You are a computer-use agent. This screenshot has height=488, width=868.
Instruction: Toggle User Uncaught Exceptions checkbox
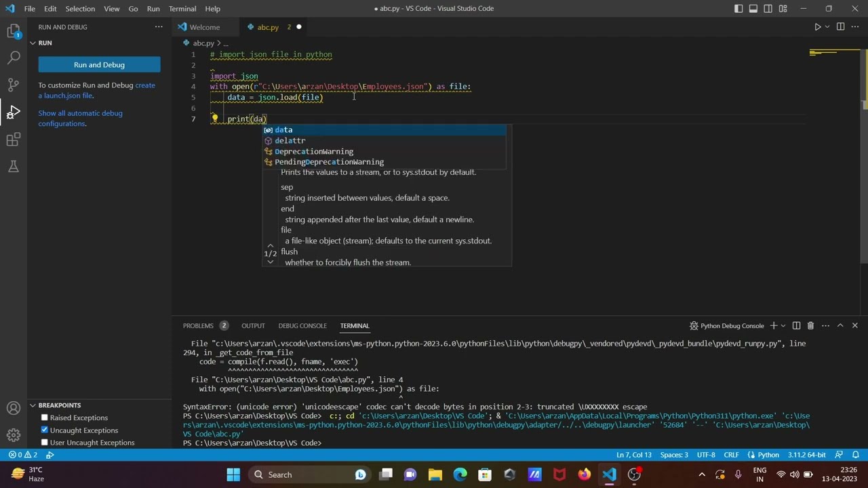pos(45,443)
